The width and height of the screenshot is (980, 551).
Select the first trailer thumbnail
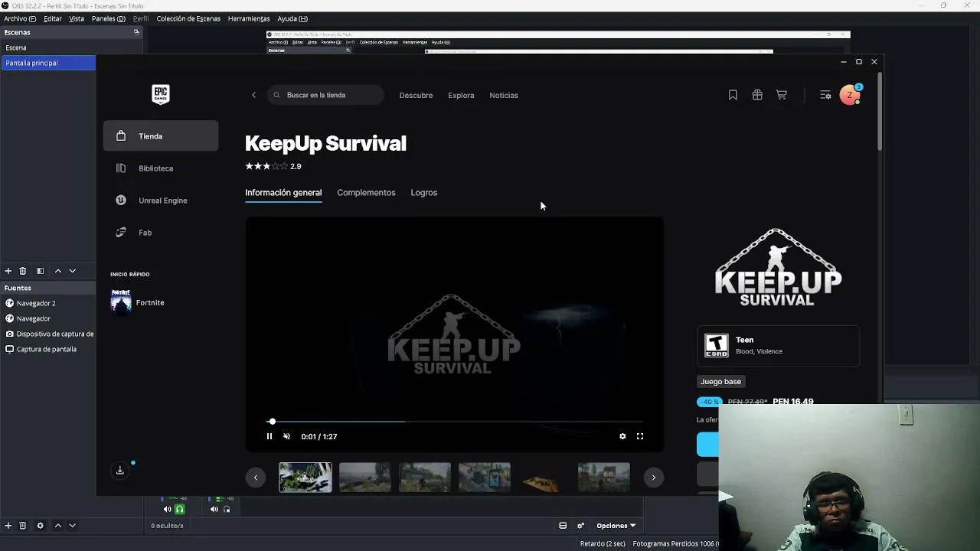click(305, 478)
